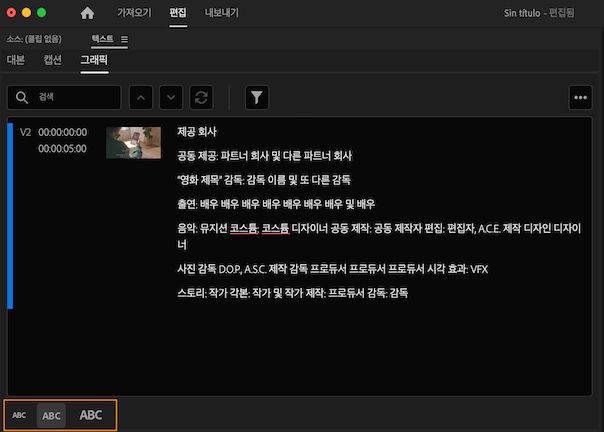Click the replace/refresh arrows icon

201,97
